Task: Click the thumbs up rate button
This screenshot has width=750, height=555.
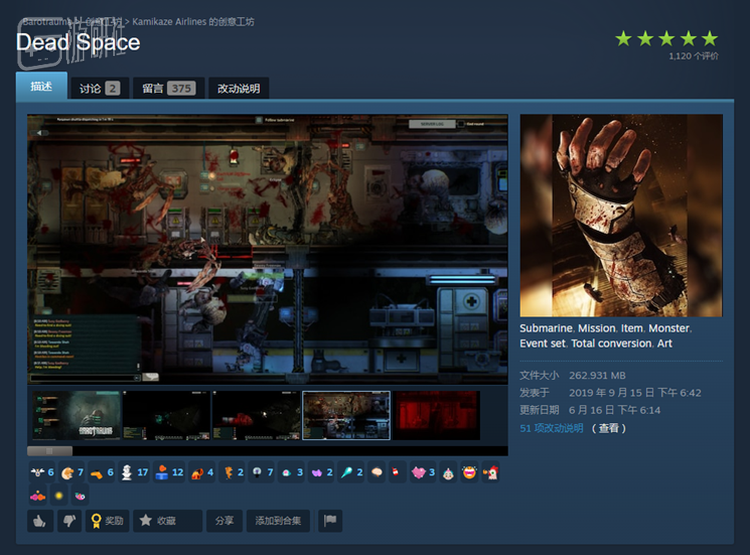Action: pos(41,521)
